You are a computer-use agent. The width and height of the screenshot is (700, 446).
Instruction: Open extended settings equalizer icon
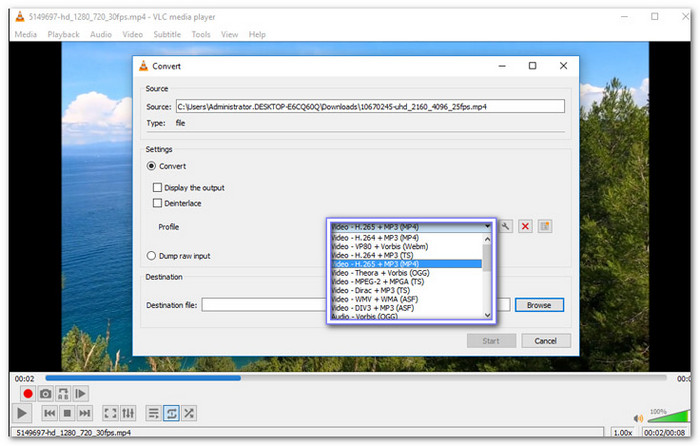pyautogui.click(x=129, y=413)
